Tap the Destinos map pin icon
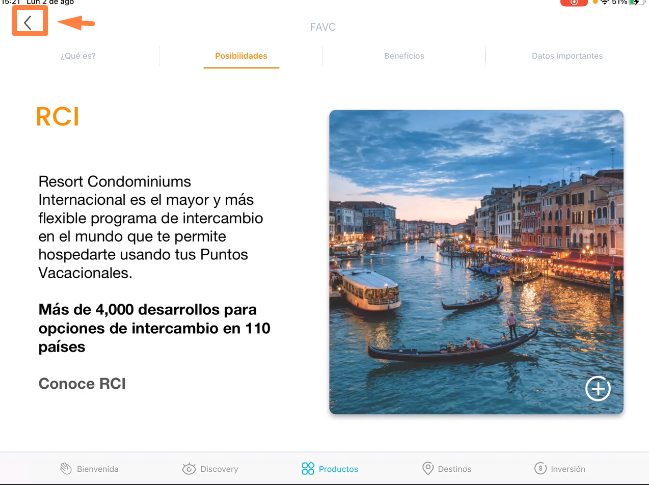 pyautogui.click(x=428, y=468)
